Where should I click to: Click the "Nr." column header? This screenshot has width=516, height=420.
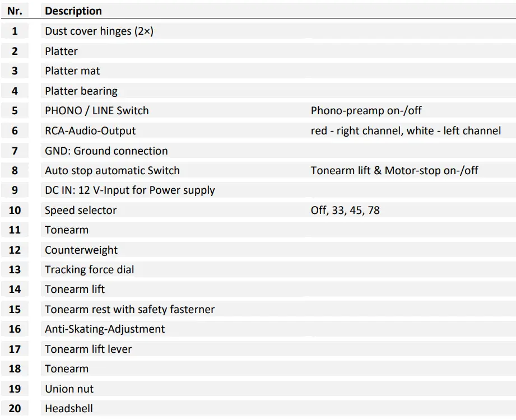point(15,11)
